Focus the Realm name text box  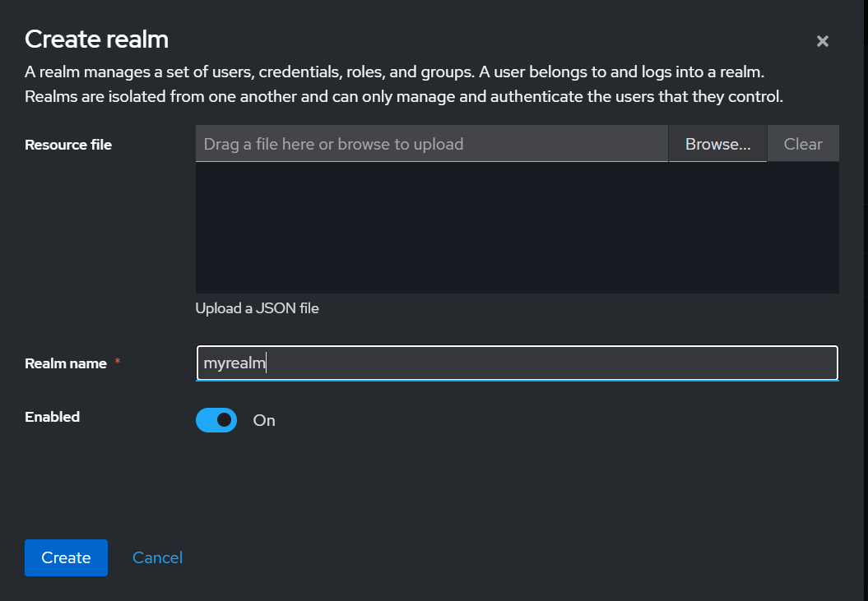tap(517, 363)
